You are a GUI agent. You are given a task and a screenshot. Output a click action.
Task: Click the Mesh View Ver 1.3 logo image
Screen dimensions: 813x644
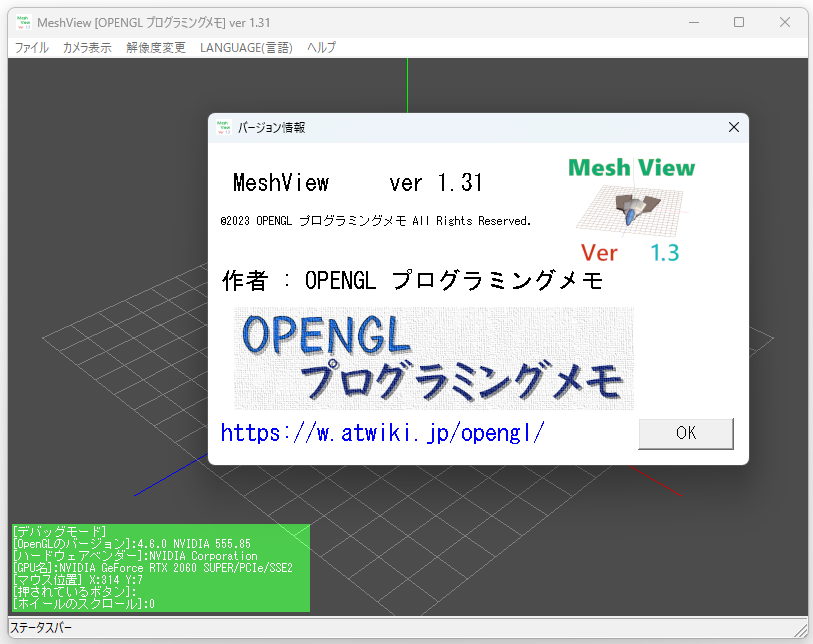[632, 210]
